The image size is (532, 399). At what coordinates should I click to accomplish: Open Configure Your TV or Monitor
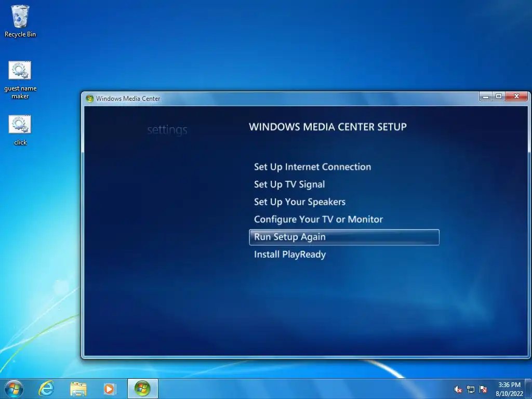(318, 220)
